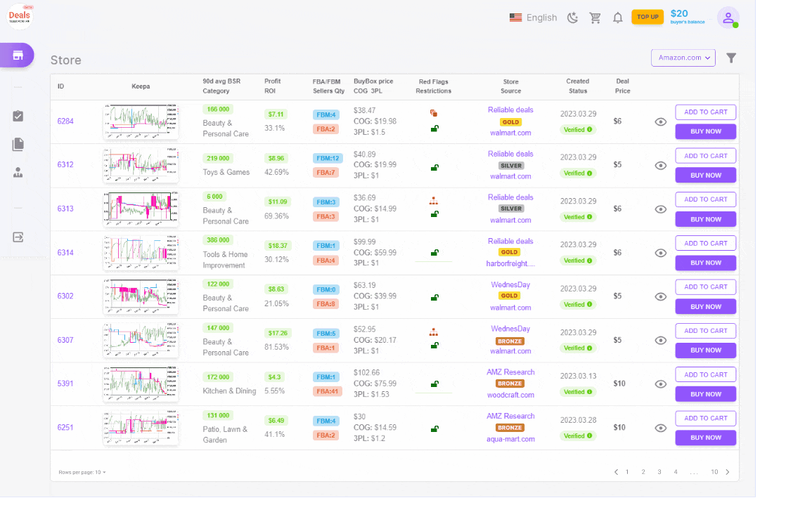Image resolution: width=812 pixels, height=531 pixels.
Task: Click red flag icon for deal 6284
Action: (434, 113)
